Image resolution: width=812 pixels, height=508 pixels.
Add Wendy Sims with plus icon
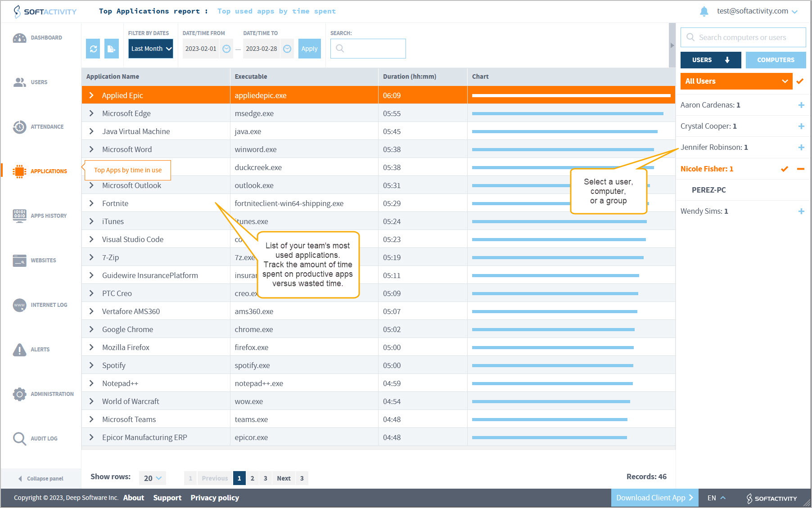point(801,211)
